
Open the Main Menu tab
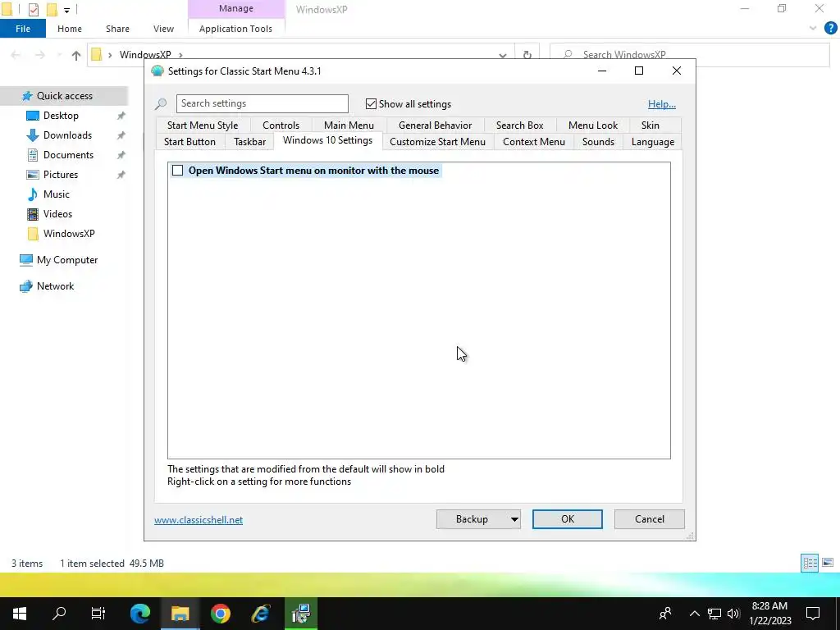click(x=349, y=126)
